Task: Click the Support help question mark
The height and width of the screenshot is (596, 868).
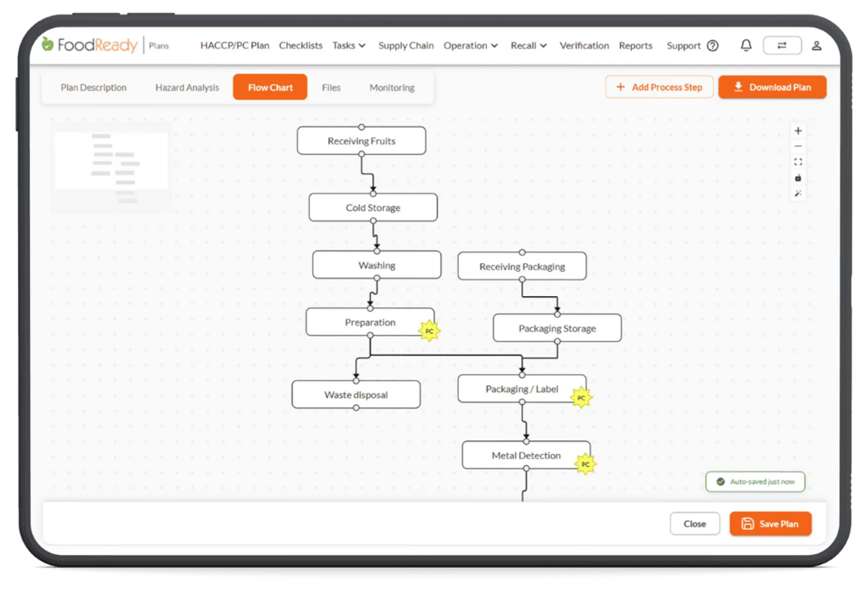Action: pos(713,46)
